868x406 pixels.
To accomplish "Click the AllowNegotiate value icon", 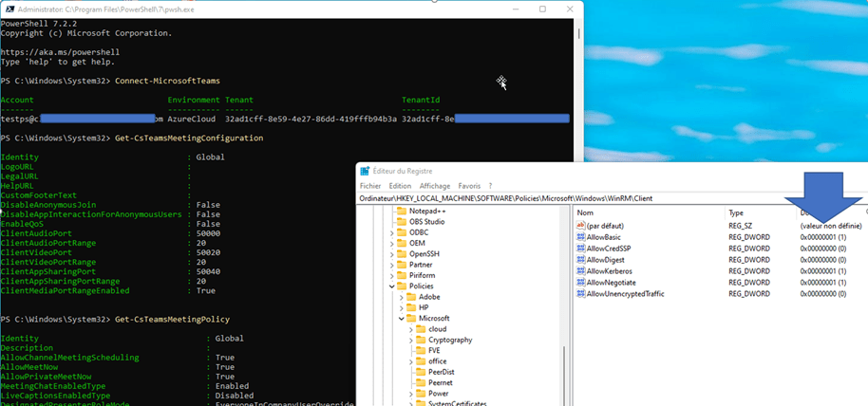I will coord(581,283).
